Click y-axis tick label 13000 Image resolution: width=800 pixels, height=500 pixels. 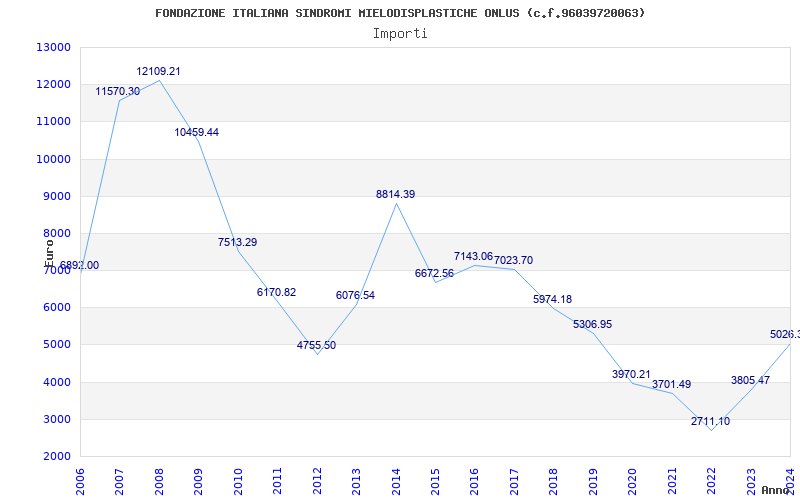tap(53, 47)
